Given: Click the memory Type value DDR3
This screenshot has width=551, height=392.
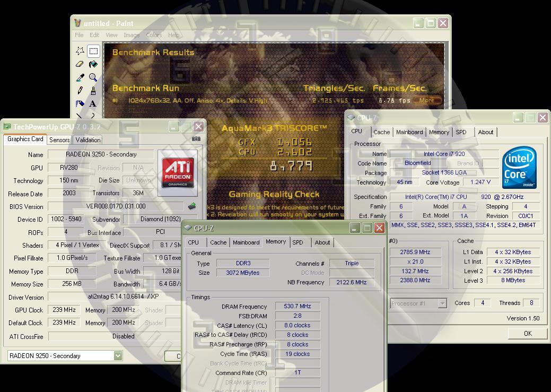Looking at the screenshot, I should pos(243,263).
